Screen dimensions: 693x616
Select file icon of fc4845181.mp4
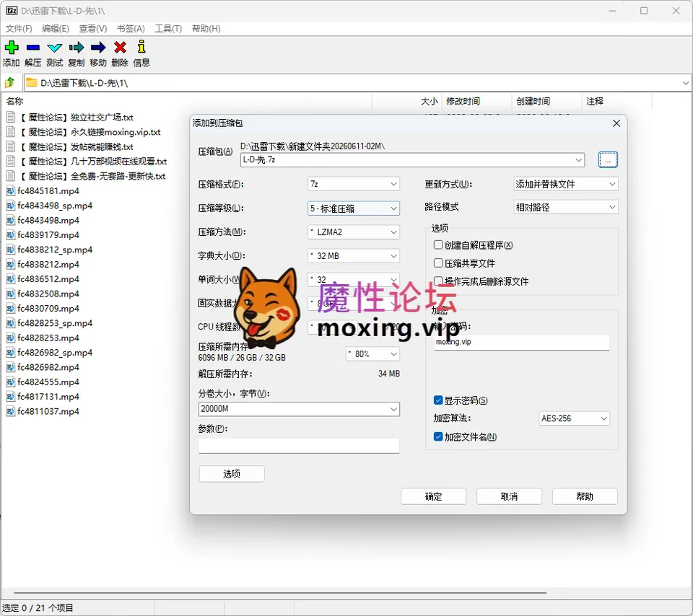click(11, 190)
